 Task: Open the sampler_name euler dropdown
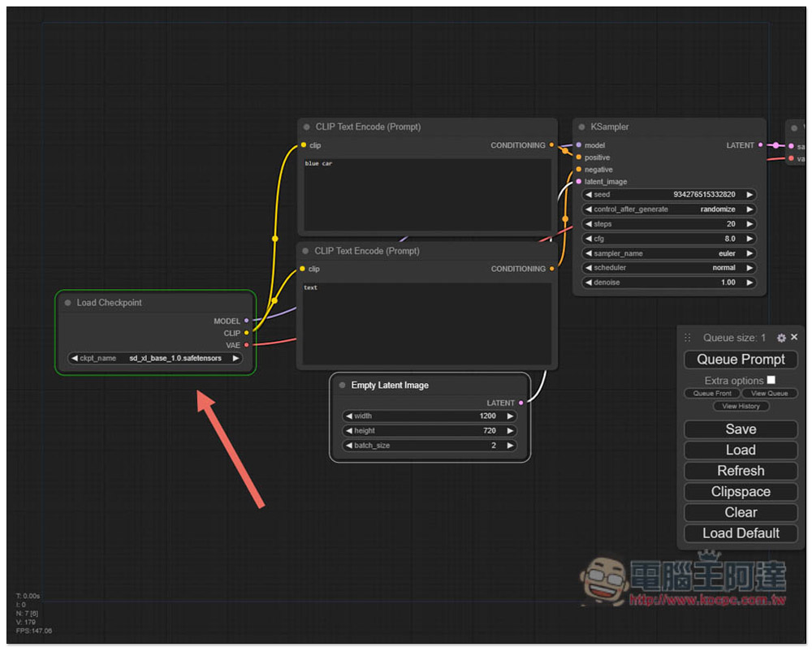coord(668,253)
